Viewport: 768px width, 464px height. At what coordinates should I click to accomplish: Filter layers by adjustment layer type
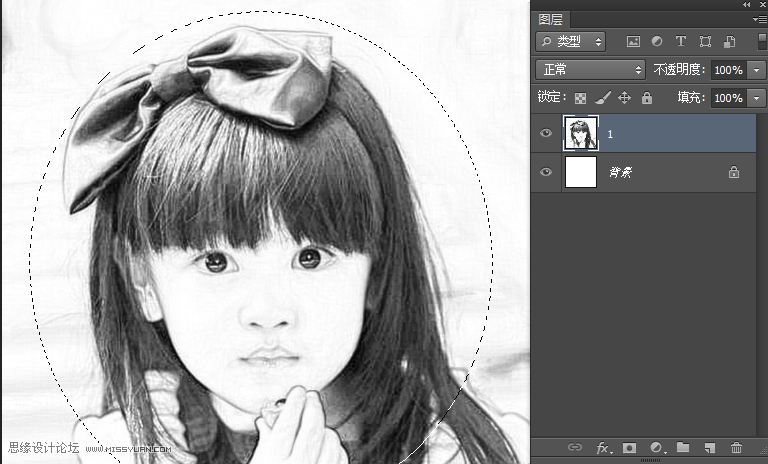pyautogui.click(x=657, y=42)
